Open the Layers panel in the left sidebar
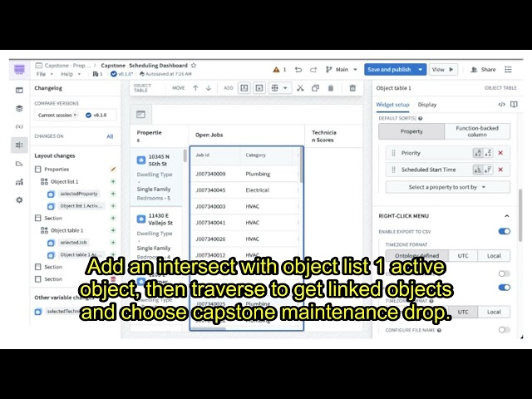The width and height of the screenshot is (532, 399). (19, 109)
